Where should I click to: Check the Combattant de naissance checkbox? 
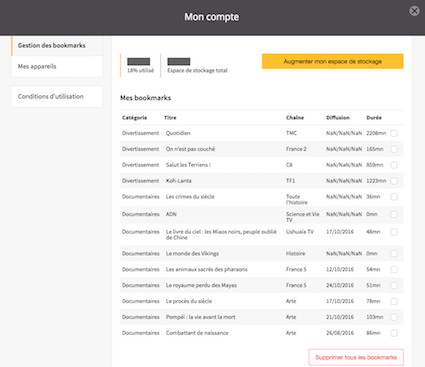(x=394, y=333)
